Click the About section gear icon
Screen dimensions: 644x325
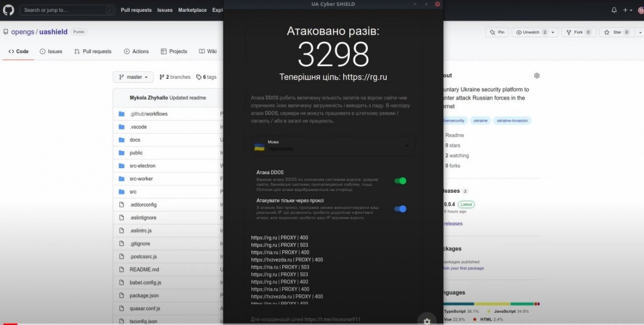pos(537,76)
